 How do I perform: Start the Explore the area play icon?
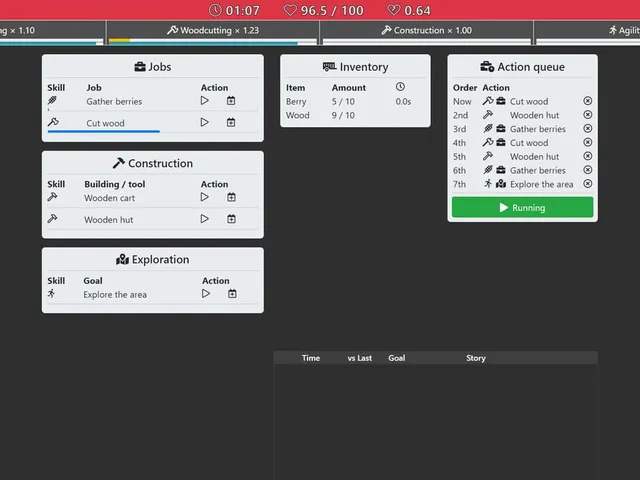tap(206, 294)
